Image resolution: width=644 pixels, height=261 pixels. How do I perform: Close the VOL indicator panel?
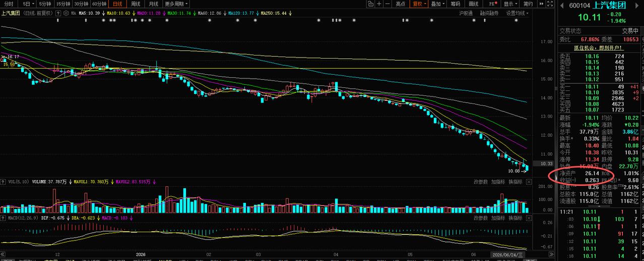click(x=529, y=182)
